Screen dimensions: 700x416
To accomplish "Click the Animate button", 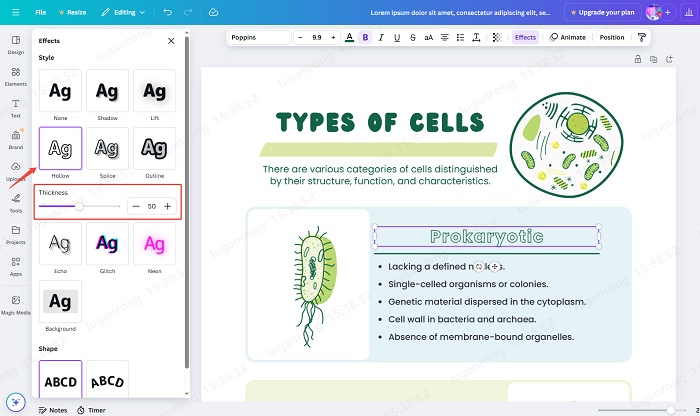I will point(567,37).
